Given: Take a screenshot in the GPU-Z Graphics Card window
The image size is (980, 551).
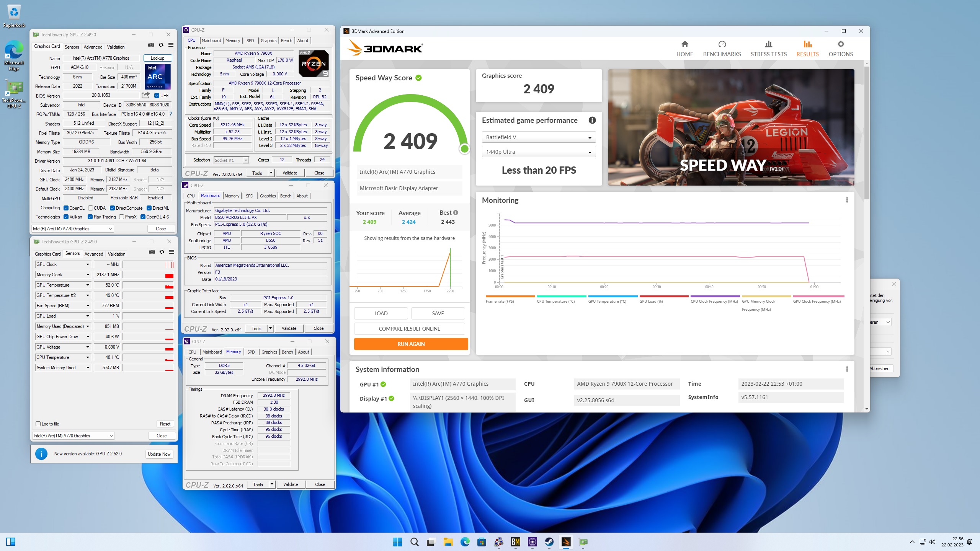Looking at the screenshot, I should pos(151,45).
